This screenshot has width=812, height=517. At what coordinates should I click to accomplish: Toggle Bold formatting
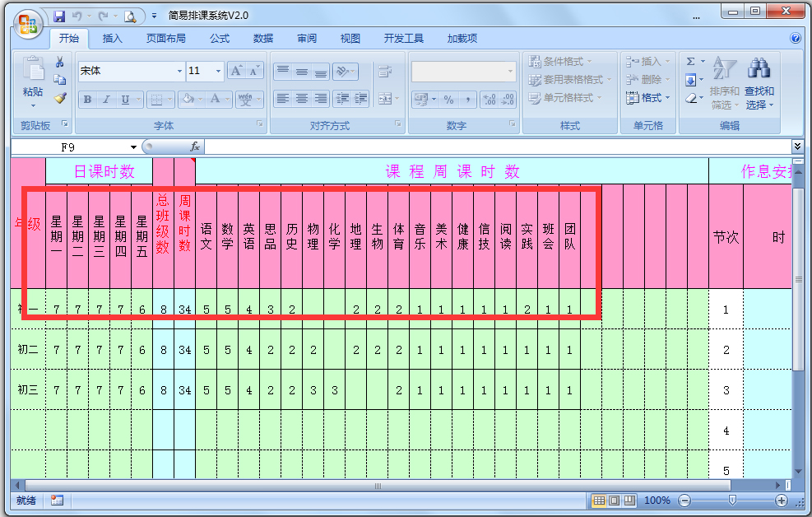(86, 100)
